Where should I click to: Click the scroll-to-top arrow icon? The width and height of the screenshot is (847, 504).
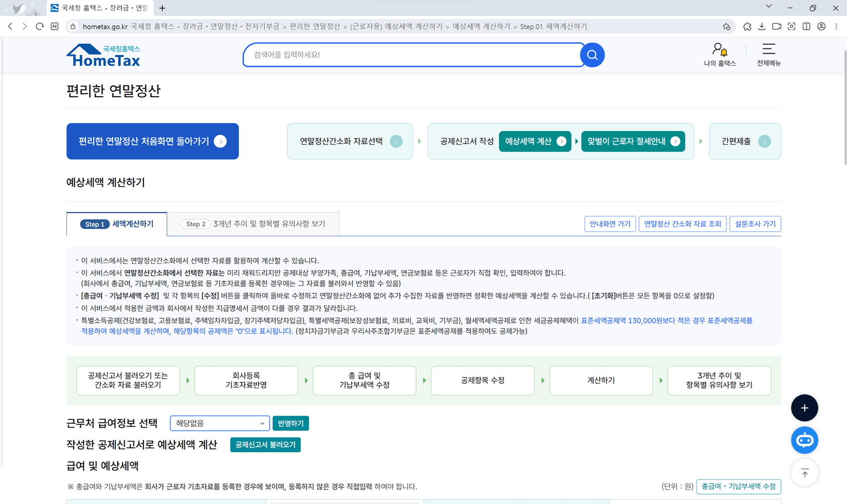[804, 473]
